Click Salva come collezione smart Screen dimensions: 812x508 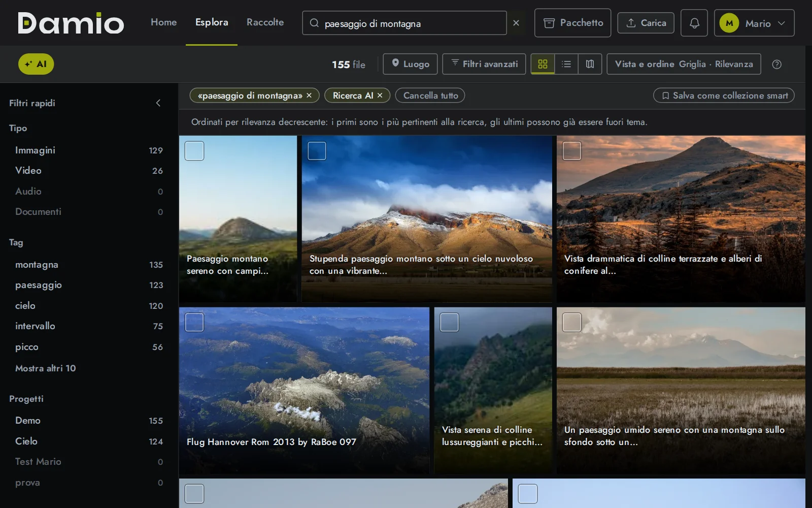click(x=724, y=96)
